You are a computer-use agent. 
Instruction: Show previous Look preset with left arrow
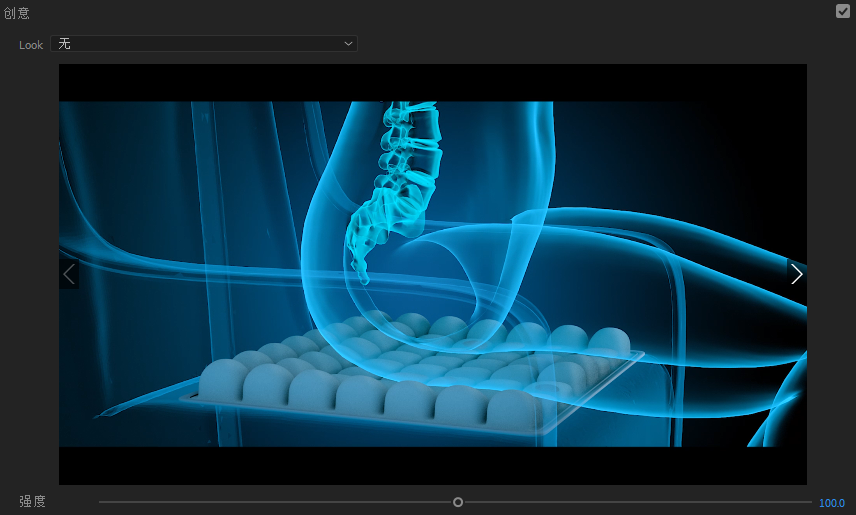(69, 274)
